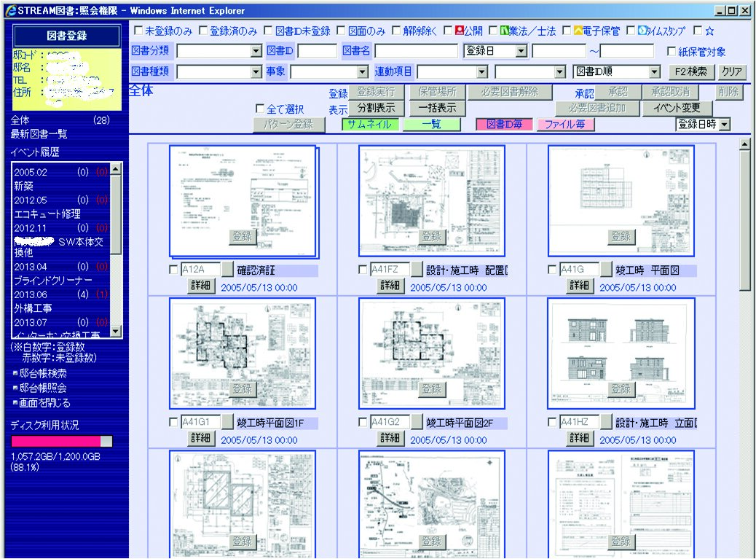Tick the 紙保管対象 checkbox
756x559 pixels.
[672, 52]
